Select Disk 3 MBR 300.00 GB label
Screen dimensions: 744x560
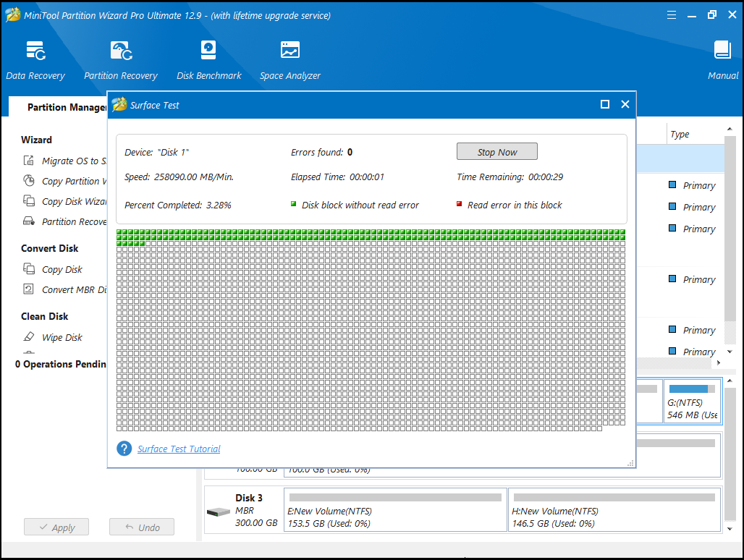coord(256,510)
